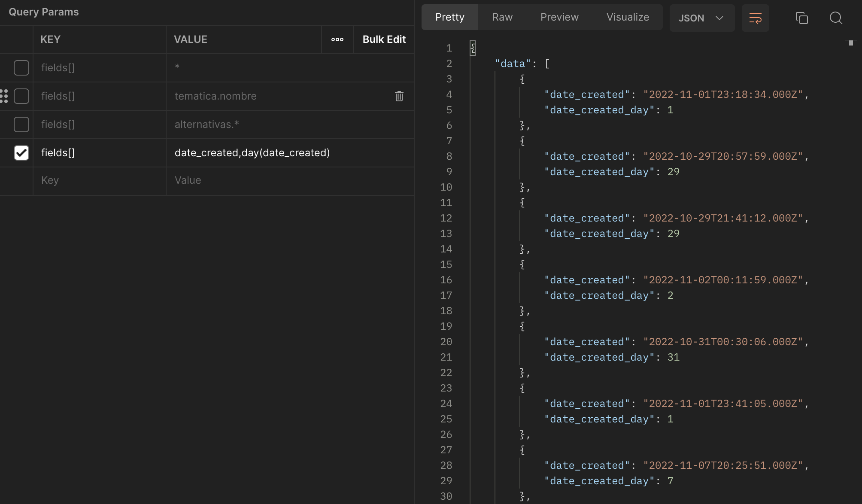The image size is (862, 504).
Task: Click the Query Params heading
Action: tap(44, 12)
